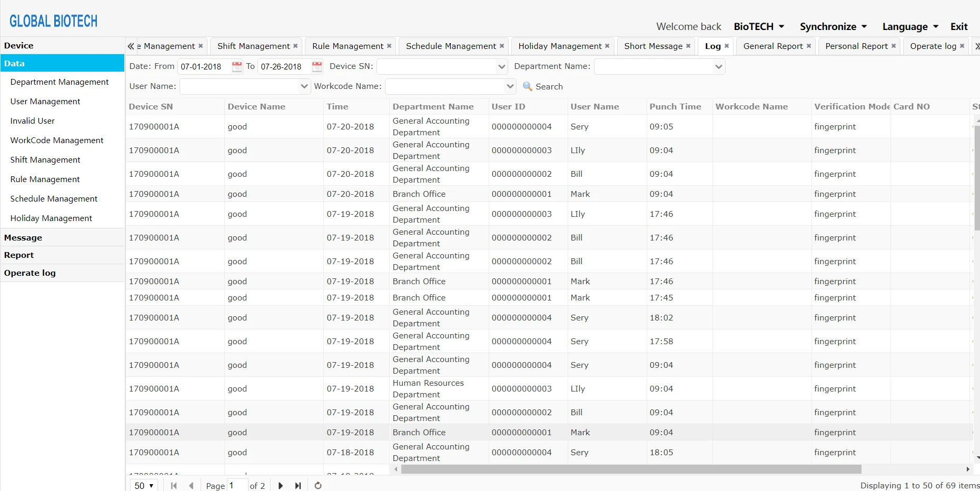
Task: Expand the Device SN dropdown
Action: click(501, 66)
